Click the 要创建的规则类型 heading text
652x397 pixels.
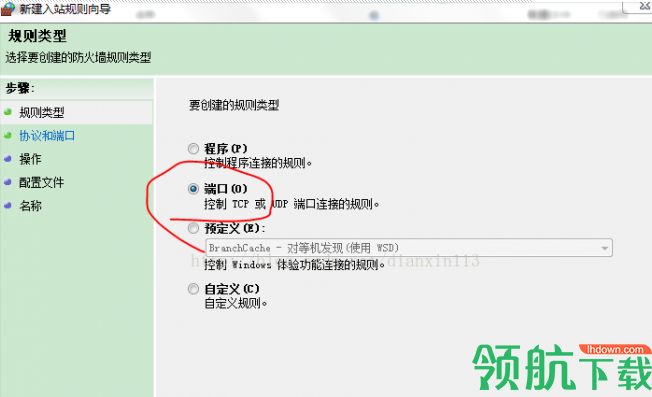click(234, 105)
